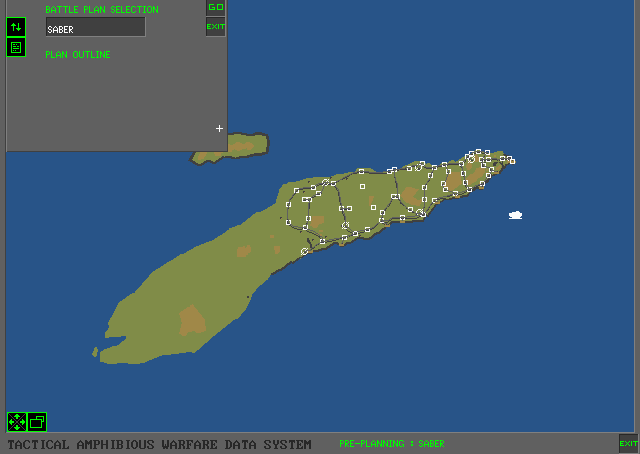
Task: Open the plan outline document icon
Action: point(16,47)
